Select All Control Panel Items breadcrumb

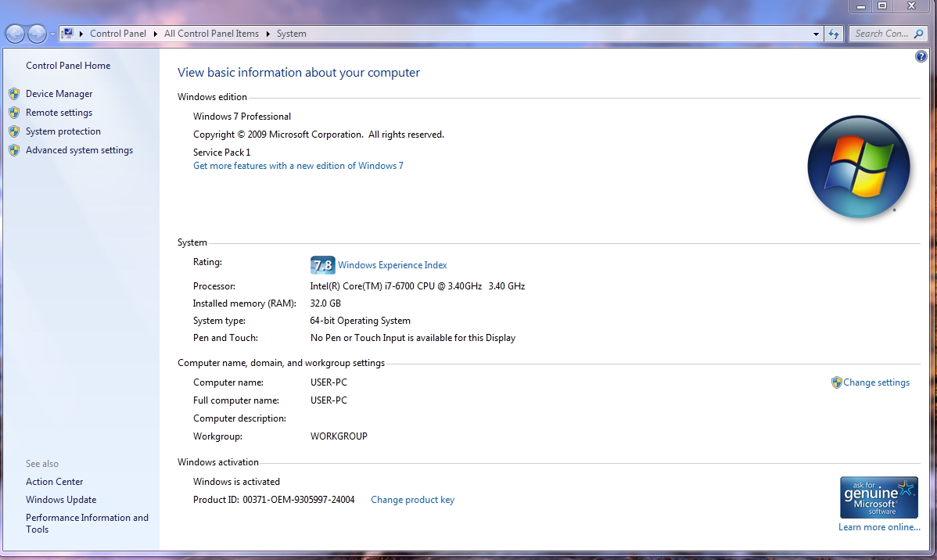point(211,34)
